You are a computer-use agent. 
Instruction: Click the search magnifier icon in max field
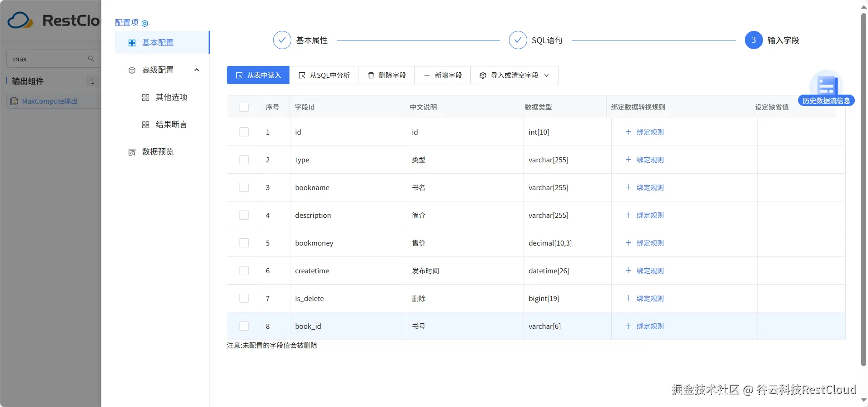point(91,59)
